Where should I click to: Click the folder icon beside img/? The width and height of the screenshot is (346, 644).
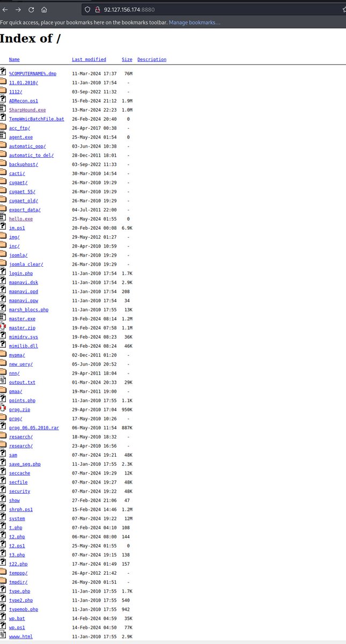tap(3, 237)
